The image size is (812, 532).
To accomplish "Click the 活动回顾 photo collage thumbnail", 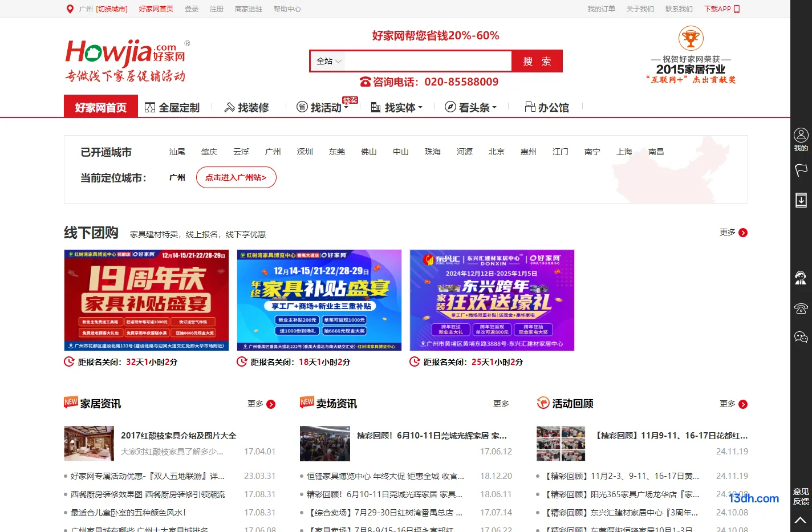I will 561,443.
